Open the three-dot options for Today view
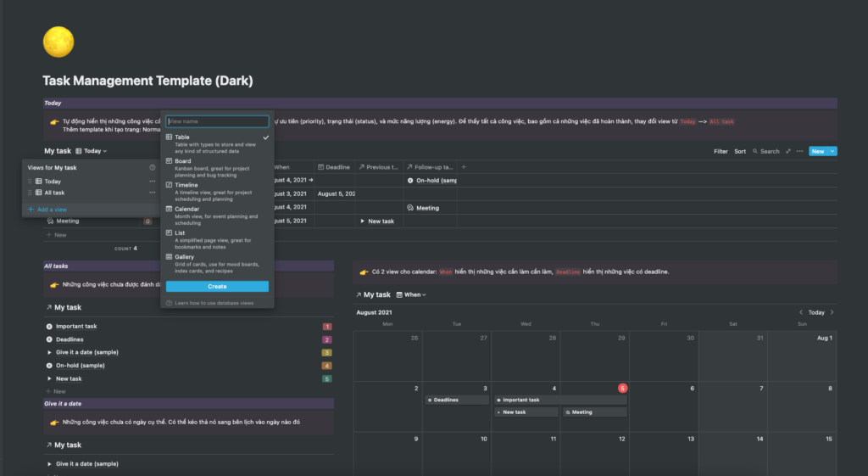The height and width of the screenshot is (476, 868). pyautogui.click(x=153, y=182)
